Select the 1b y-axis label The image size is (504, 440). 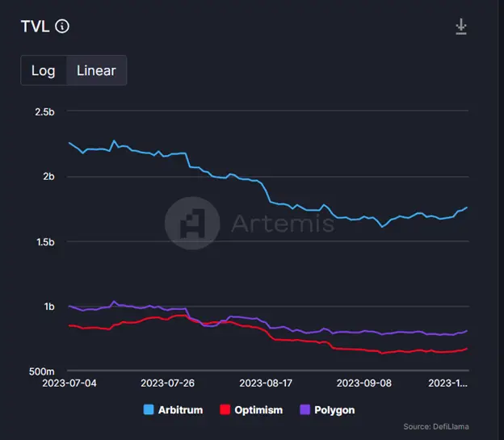(49, 307)
